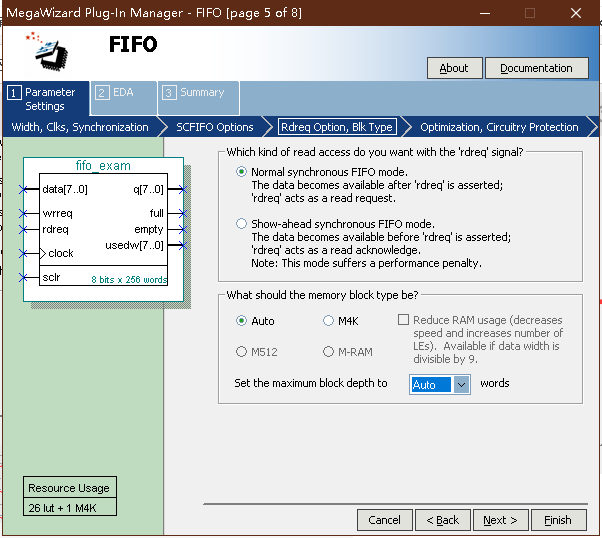Click the full output label
The image size is (602, 538).
pos(157,213)
